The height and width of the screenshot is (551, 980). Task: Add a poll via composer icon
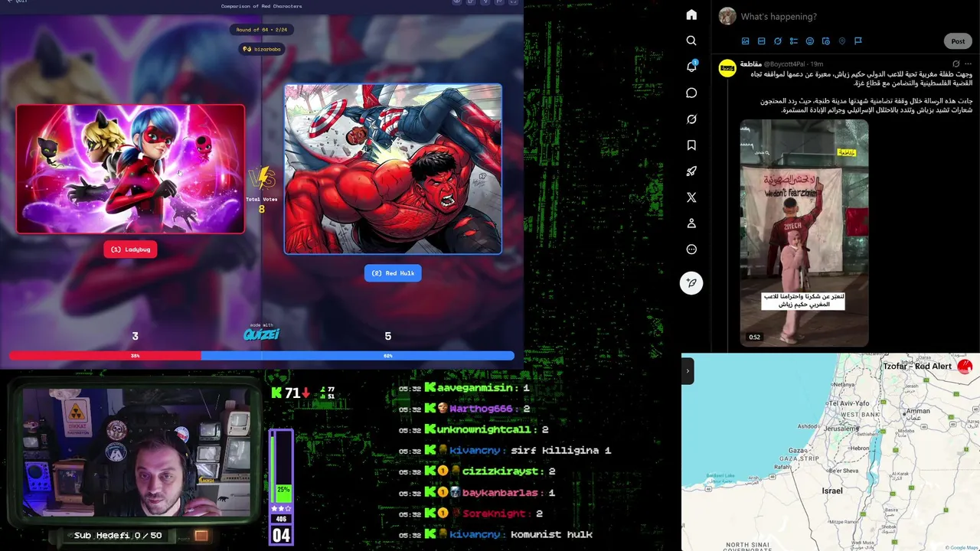tap(793, 41)
